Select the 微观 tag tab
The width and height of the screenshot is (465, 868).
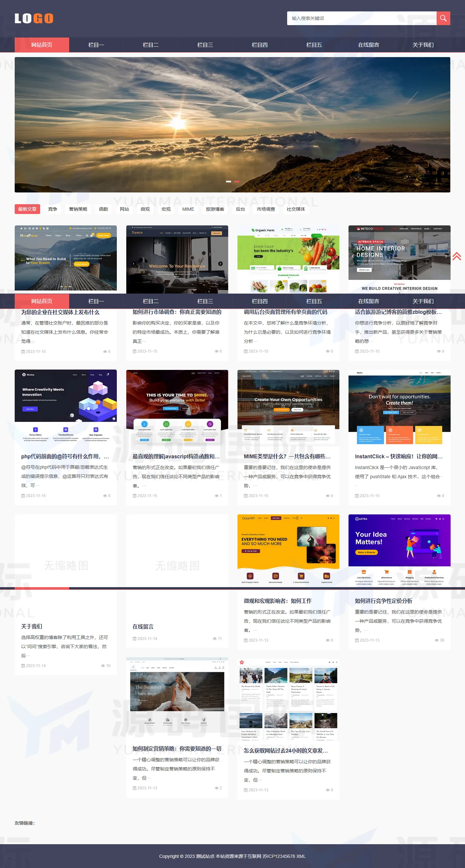coord(145,209)
